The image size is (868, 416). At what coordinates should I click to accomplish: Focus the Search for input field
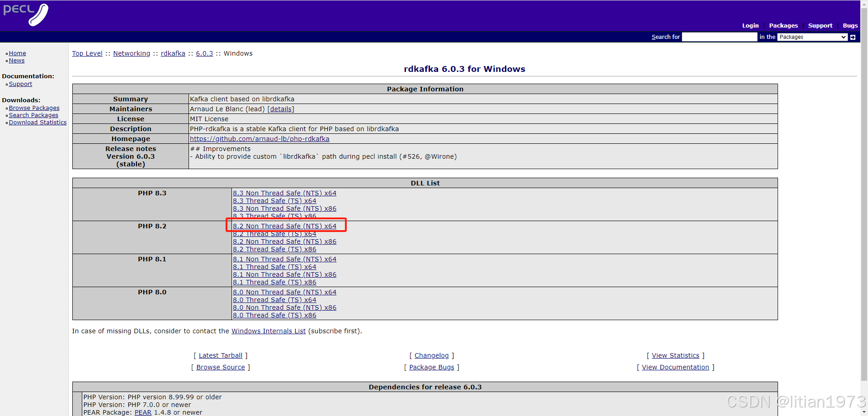tap(720, 37)
